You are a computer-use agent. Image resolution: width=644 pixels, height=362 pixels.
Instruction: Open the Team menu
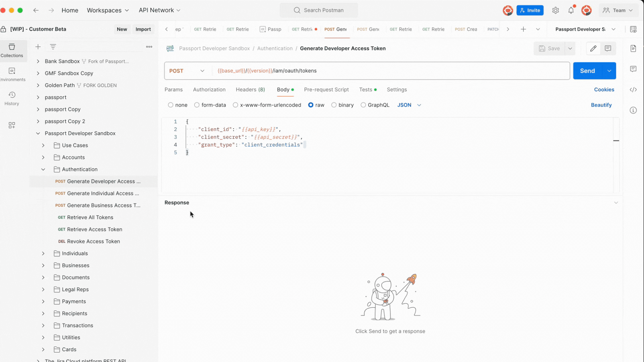(x=618, y=10)
